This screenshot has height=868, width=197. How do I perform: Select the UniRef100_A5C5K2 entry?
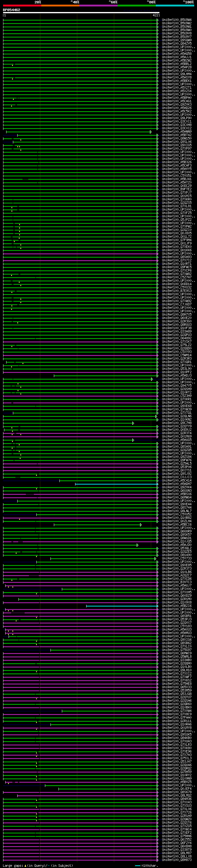[x=177, y=111]
